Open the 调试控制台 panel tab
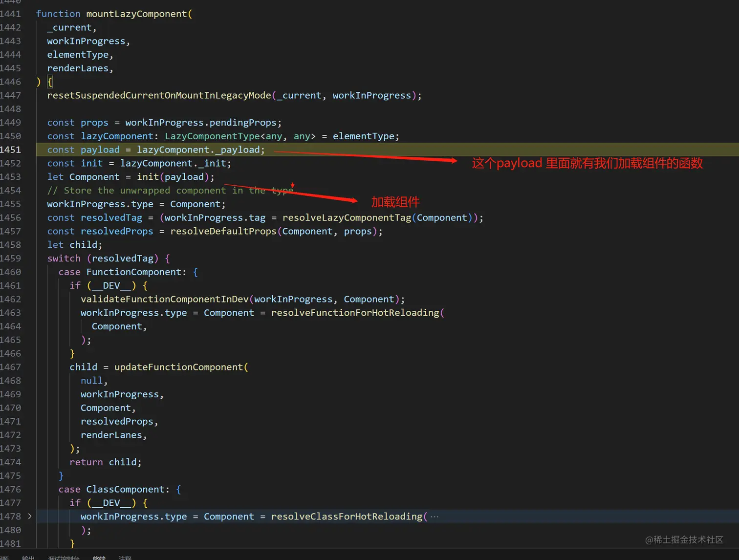Image resolution: width=739 pixels, height=560 pixels. point(64,558)
